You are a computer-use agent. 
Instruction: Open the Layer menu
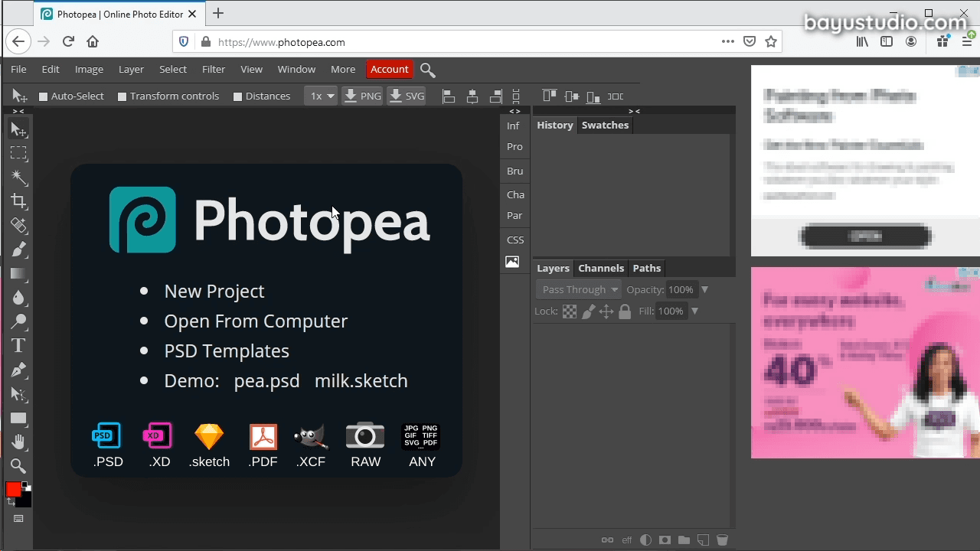131,69
